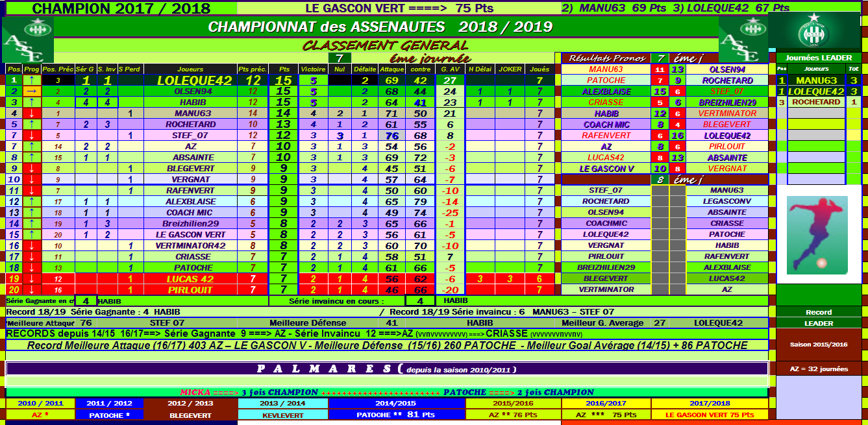Click the down arrow in CRIASSE's ranking row

32,257
